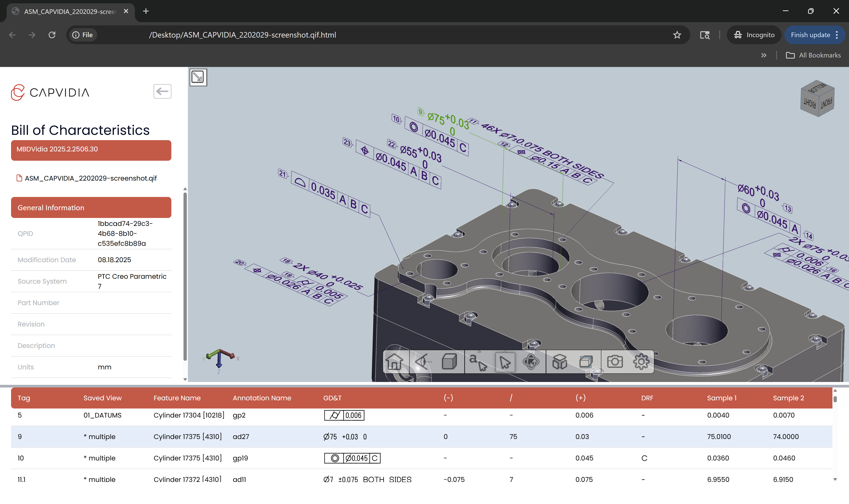This screenshot has width=849, height=504.
Task: Activate the annotation selection tool
Action: coord(478,362)
